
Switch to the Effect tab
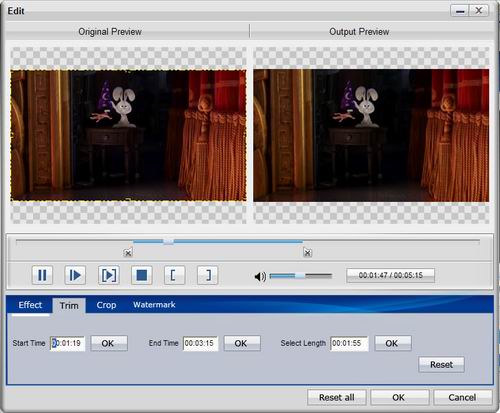pyautogui.click(x=30, y=305)
